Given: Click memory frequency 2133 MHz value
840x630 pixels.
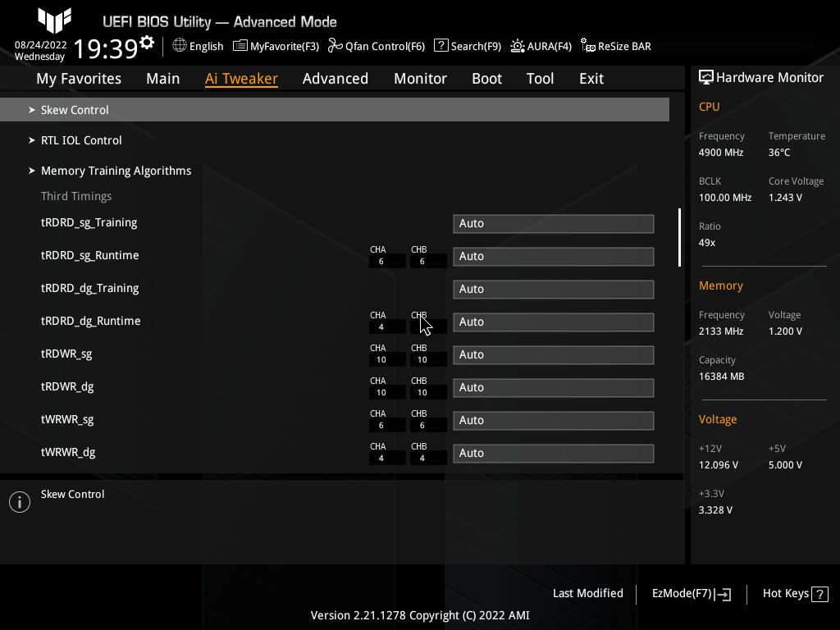Looking at the screenshot, I should 720,331.
